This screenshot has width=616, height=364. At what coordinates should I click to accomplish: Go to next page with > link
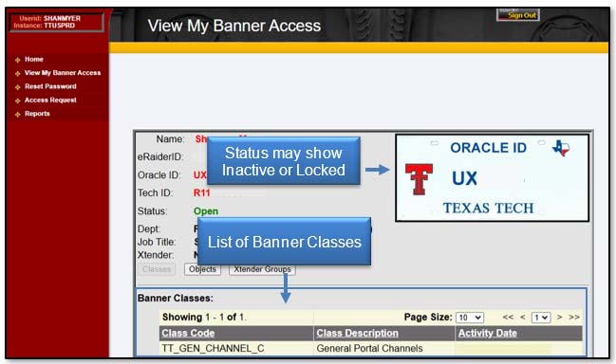click(559, 317)
